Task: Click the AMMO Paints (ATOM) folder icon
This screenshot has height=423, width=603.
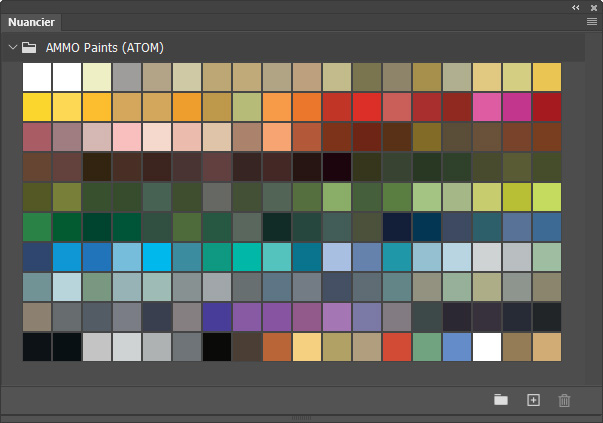Action: (x=29, y=47)
